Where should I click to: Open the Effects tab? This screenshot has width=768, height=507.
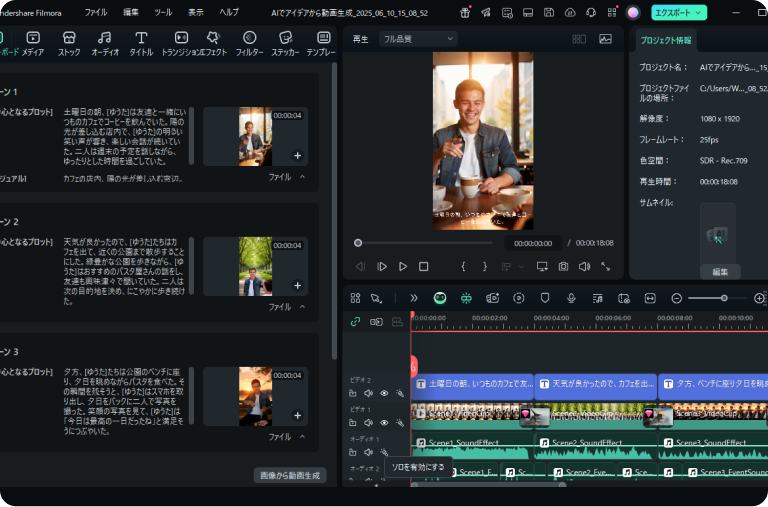[214, 43]
